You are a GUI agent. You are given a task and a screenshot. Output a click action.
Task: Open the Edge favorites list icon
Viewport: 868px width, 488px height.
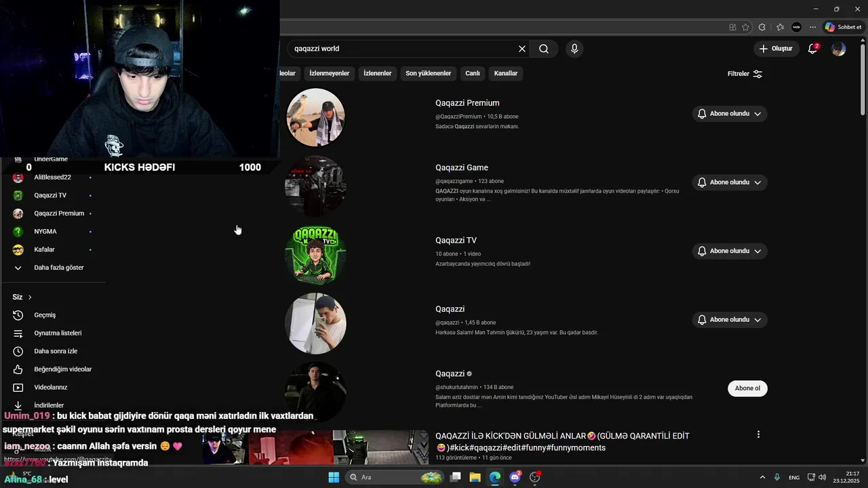[780, 27]
